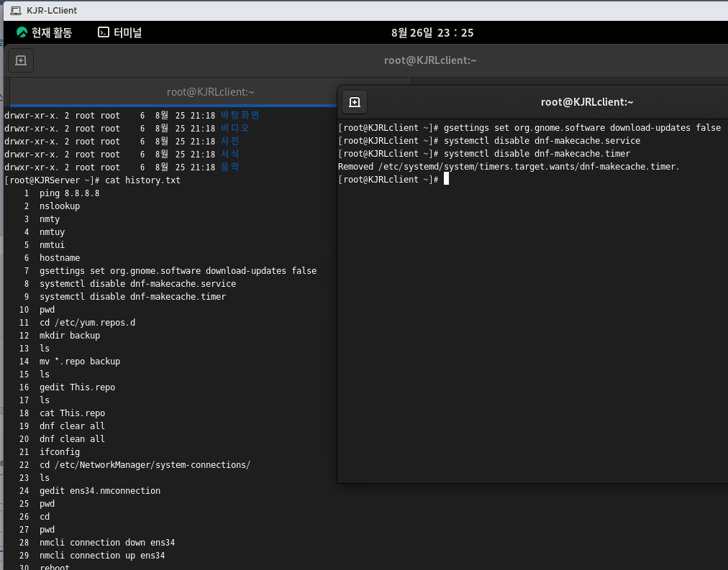Click history line 'nslookup'
Image resolution: width=728 pixels, height=570 pixels.
[60, 206]
